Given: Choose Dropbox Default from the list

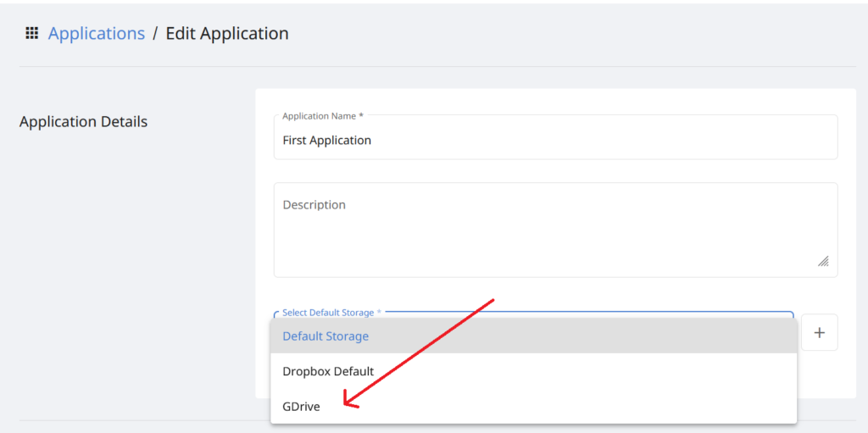Looking at the screenshot, I should [x=328, y=371].
